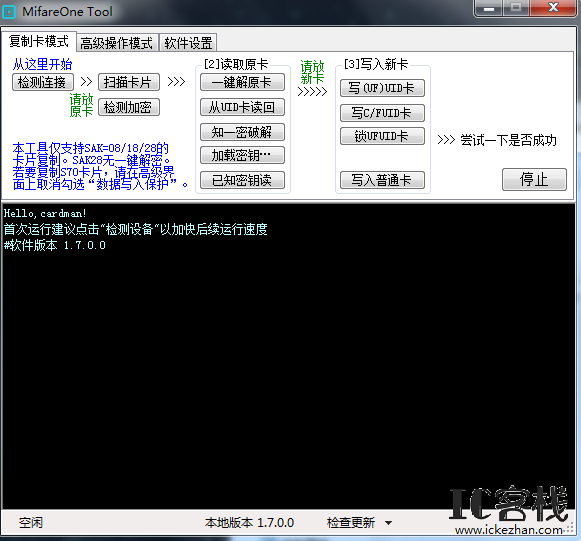Image resolution: width=581 pixels, height=541 pixels.
Task: Click the 停止 stop button
Action: click(534, 180)
